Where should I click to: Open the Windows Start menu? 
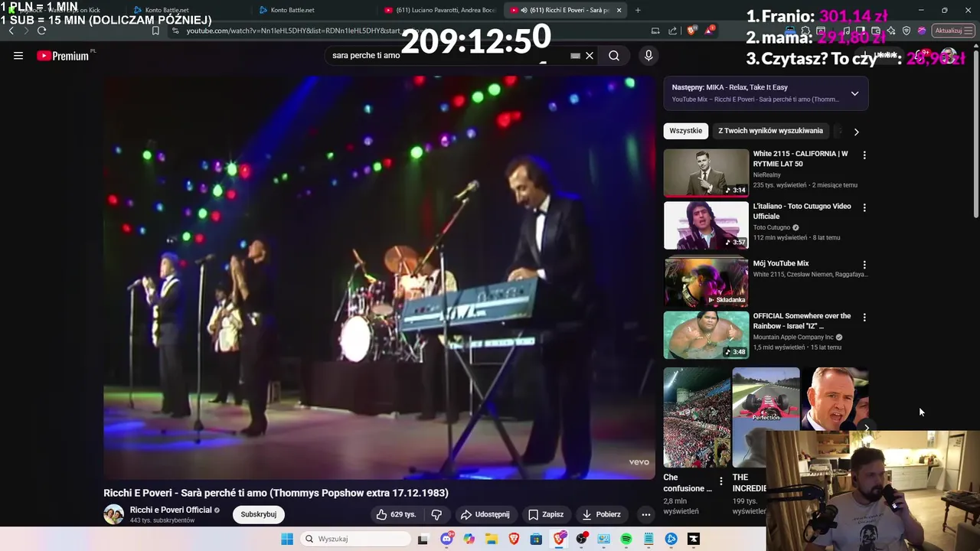(x=287, y=539)
